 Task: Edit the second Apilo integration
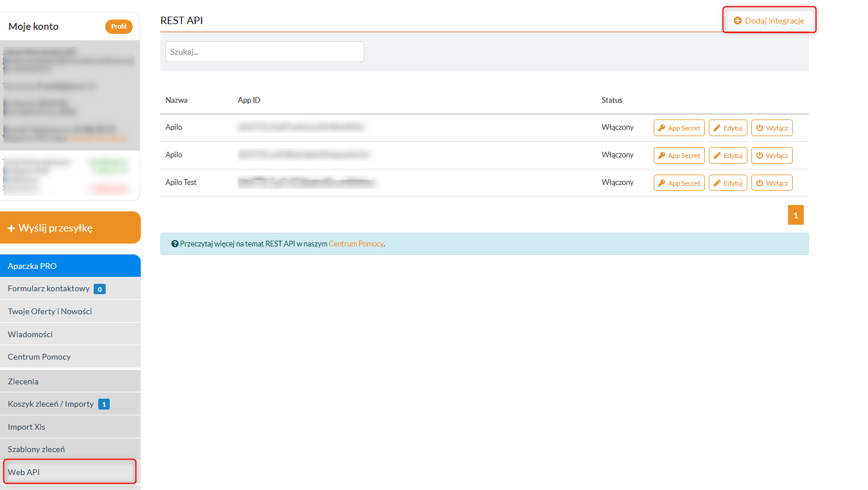pyautogui.click(x=728, y=156)
